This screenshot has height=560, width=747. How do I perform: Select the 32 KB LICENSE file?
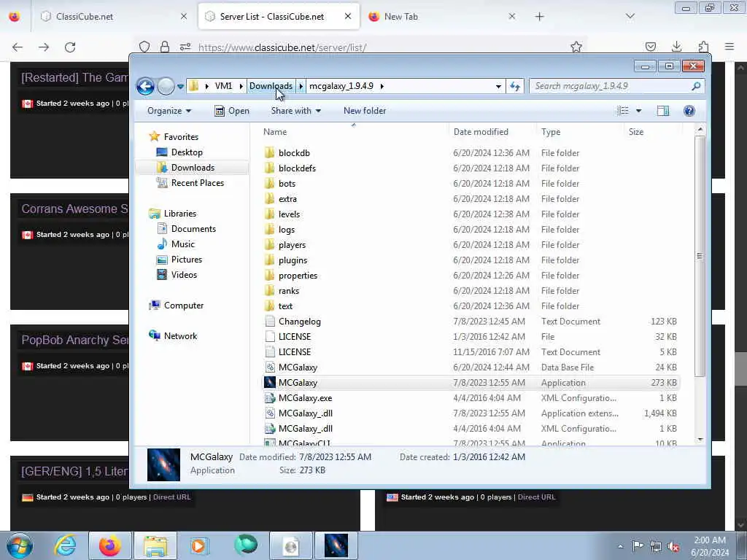pos(295,337)
